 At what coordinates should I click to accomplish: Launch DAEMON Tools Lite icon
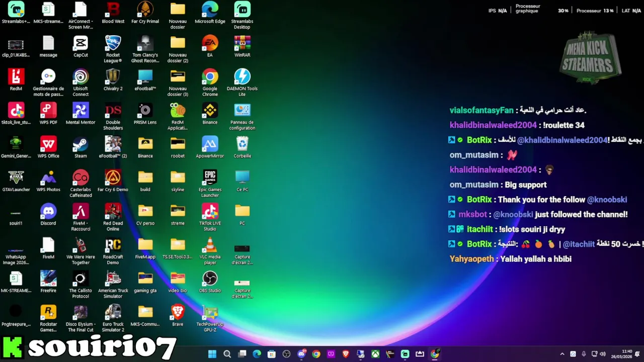point(242,83)
